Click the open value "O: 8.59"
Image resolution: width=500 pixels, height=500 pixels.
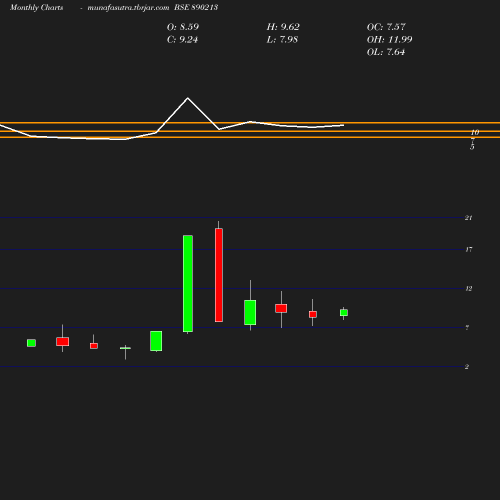tap(183, 27)
